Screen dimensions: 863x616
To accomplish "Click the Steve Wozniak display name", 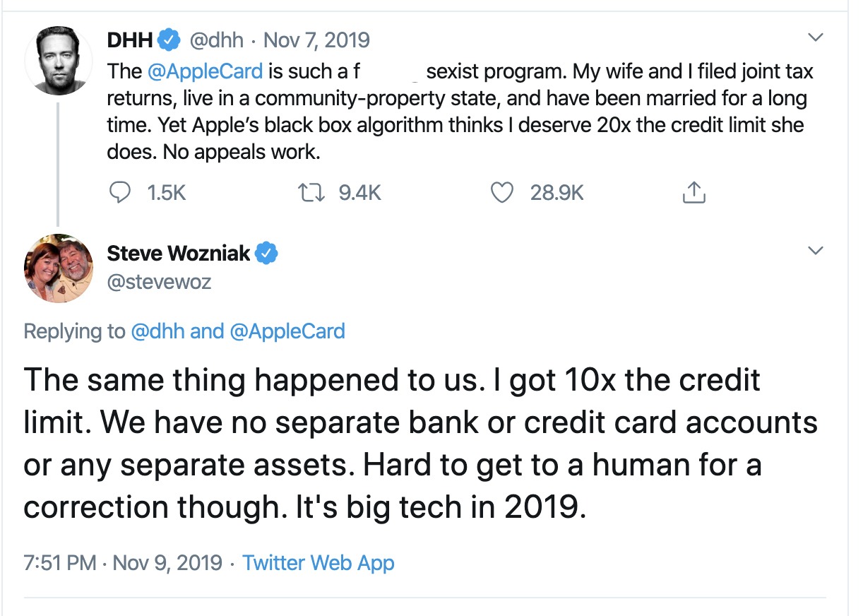I will click(x=178, y=253).
